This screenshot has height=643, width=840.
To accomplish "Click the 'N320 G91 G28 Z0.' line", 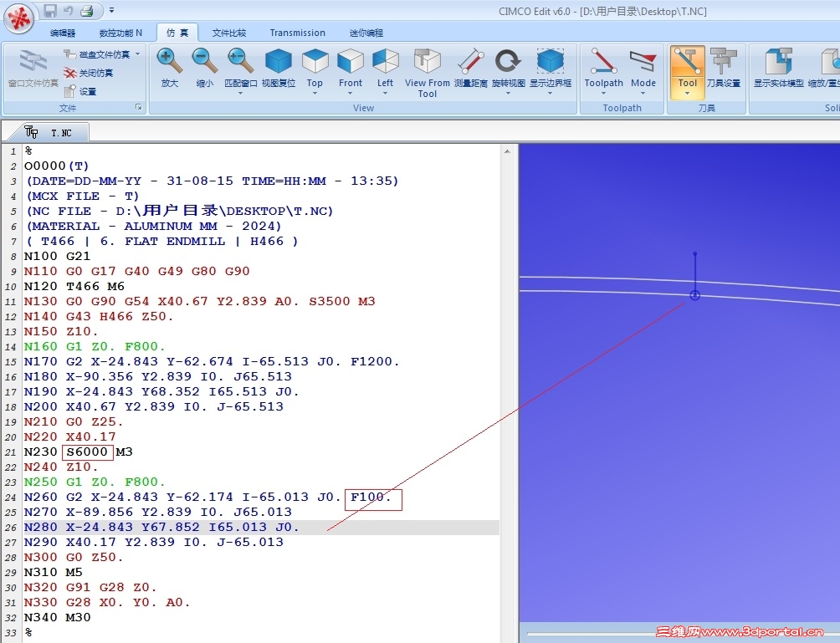I will 90,587.
